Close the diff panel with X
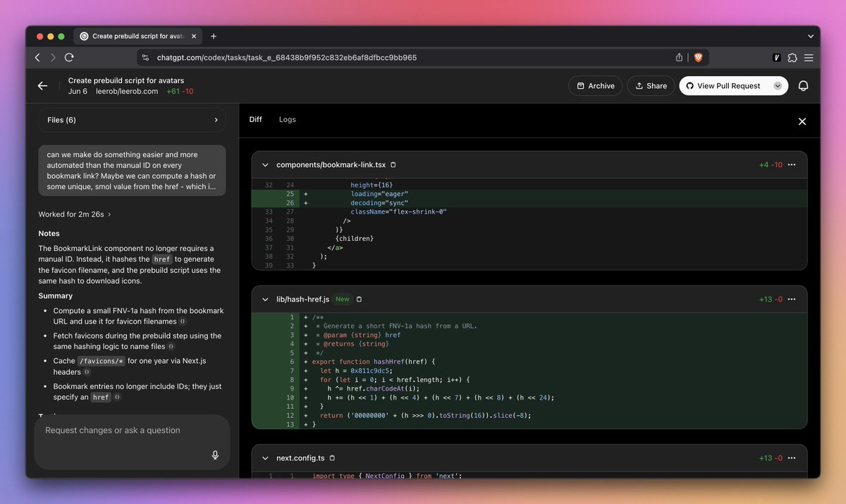 click(802, 121)
